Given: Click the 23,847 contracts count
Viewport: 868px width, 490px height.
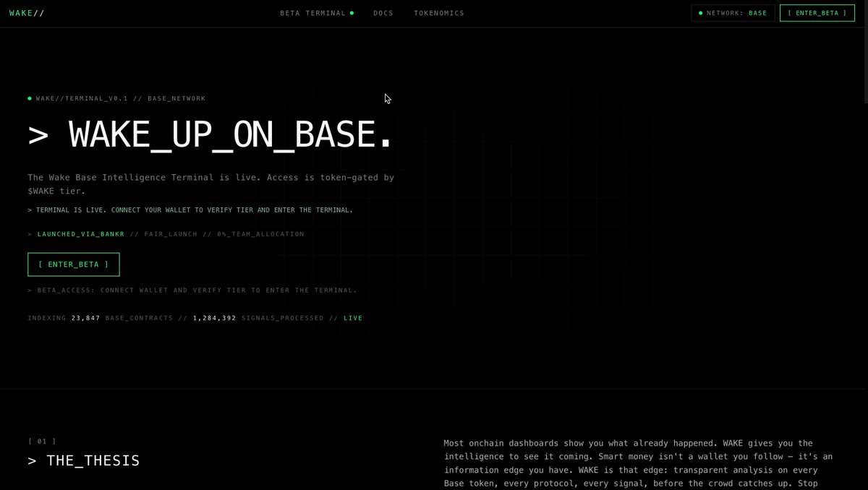Looking at the screenshot, I should [x=85, y=318].
